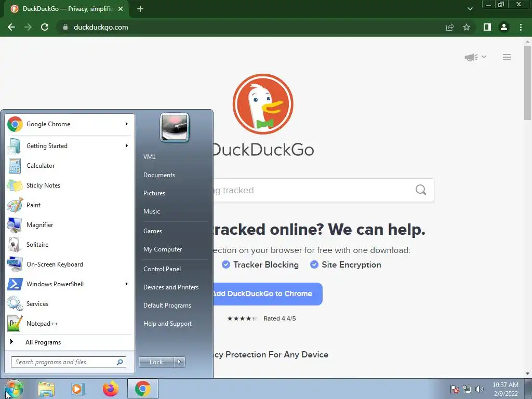The width and height of the screenshot is (532, 399).
Task: Click the DuckDuckGo duck logo
Action: coord(263,104)
